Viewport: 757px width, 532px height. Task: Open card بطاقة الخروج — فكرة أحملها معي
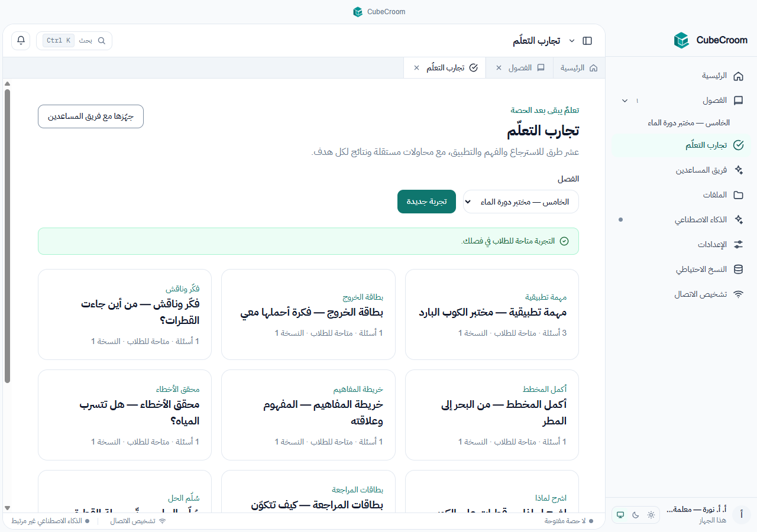(308, 314)
